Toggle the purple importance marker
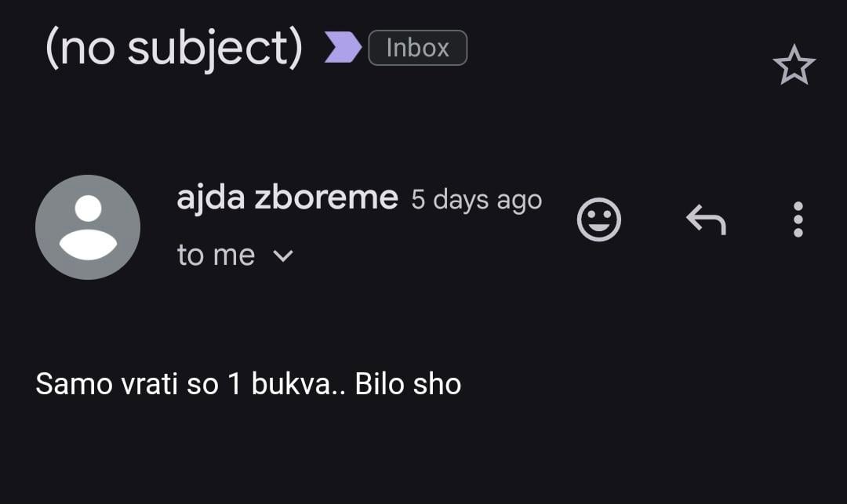Screen dimensions: 847x504 pos(343,48)
